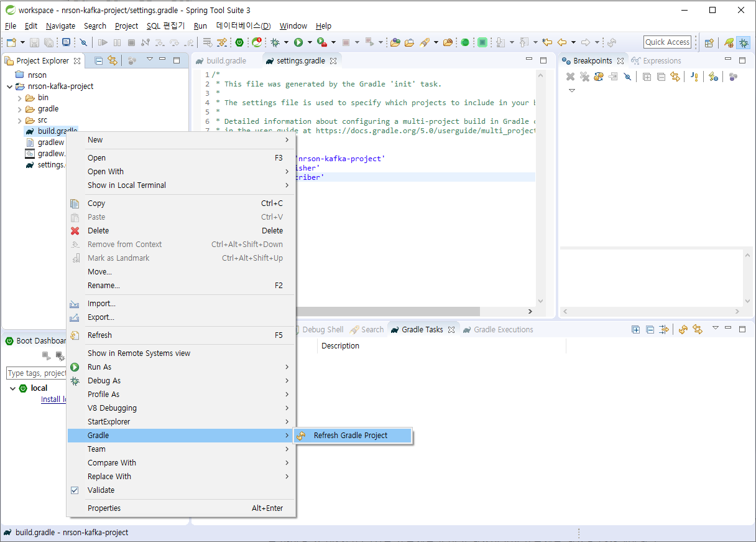Click the Description column header in Gradle Tasks
The image size is (756, 542).
(340, 346)
